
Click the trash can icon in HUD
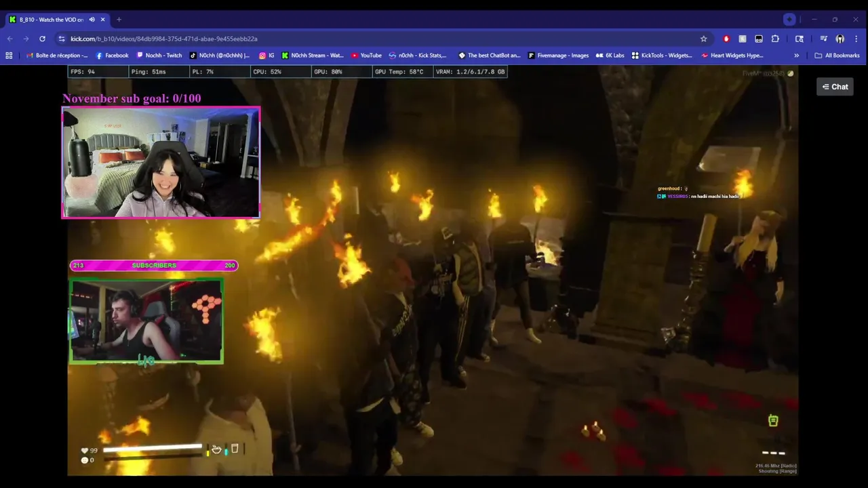[235, 449]
